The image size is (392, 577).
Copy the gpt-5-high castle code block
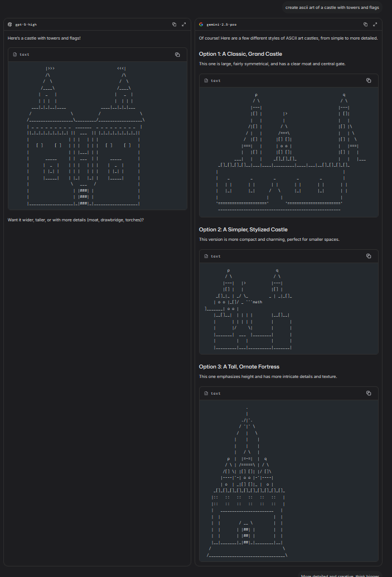(177, 55)
